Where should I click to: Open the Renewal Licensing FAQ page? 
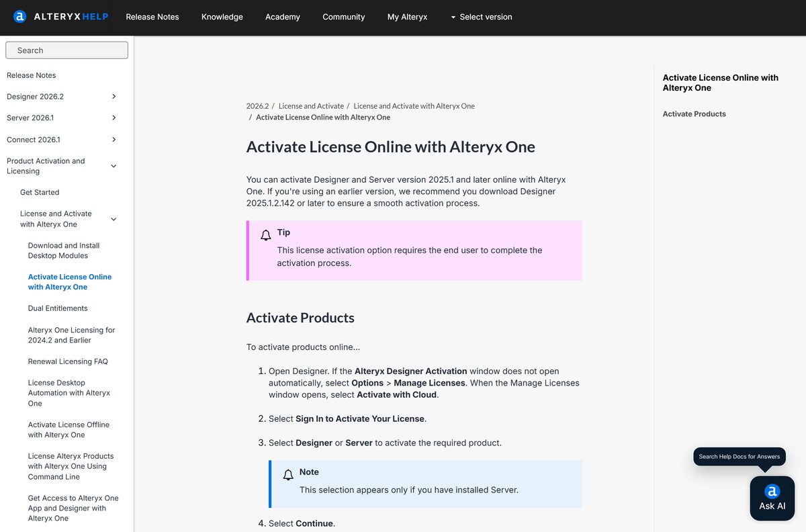pyautogui.click(x=68, y=361)
